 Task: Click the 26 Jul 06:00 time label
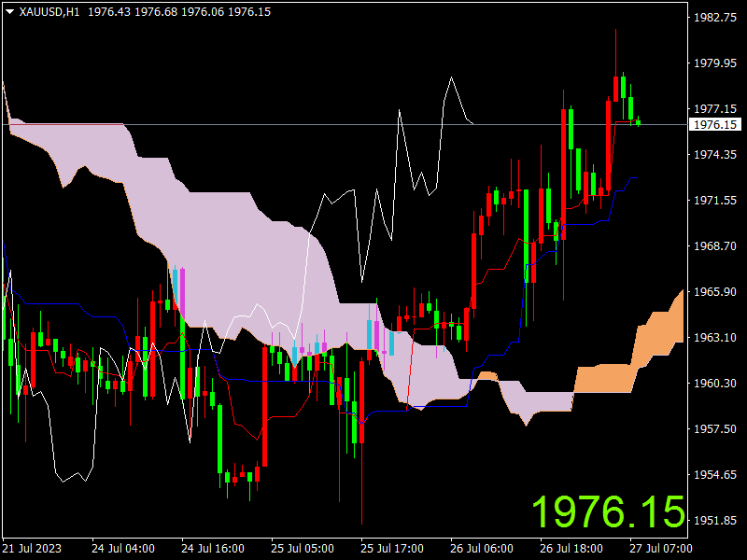(x=482, y=549)
